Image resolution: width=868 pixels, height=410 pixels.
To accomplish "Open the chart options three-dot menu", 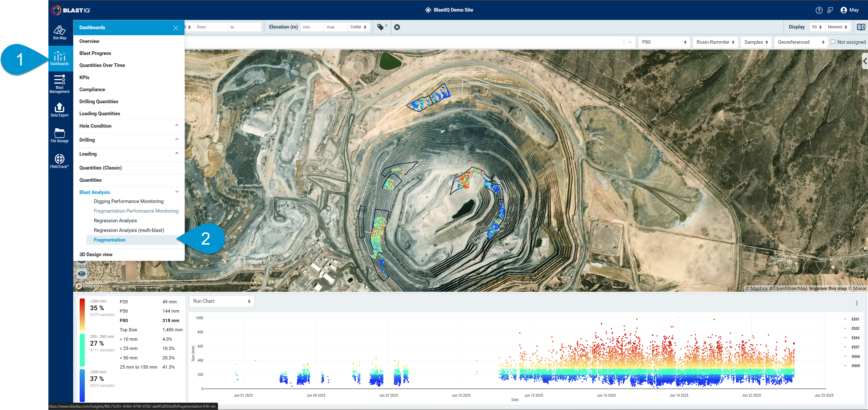I will coord(857,303).
